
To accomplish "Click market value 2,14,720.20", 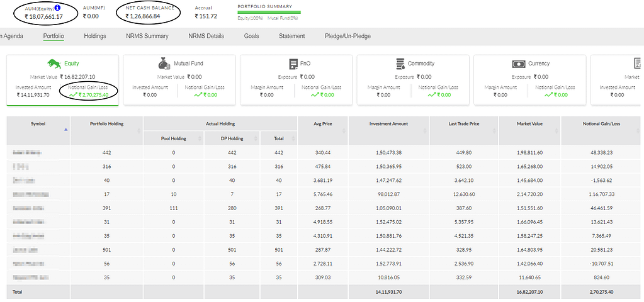I will pos(530,194).
